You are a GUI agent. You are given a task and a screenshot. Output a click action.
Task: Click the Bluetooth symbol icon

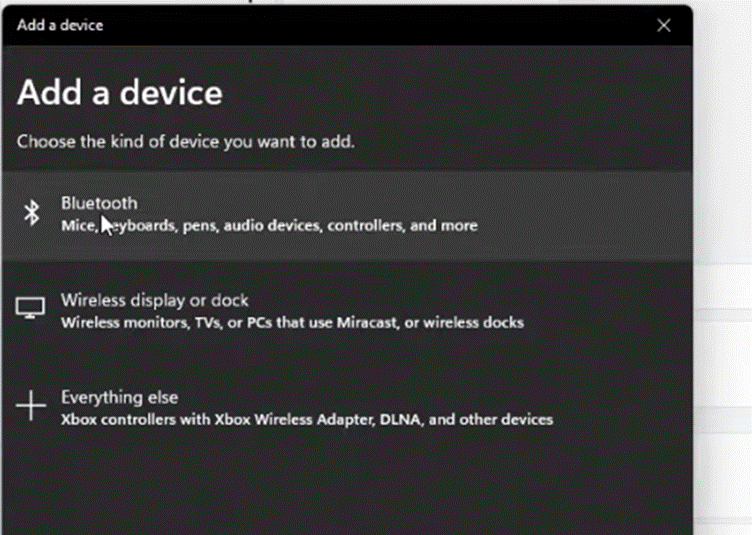pos(32,213)
